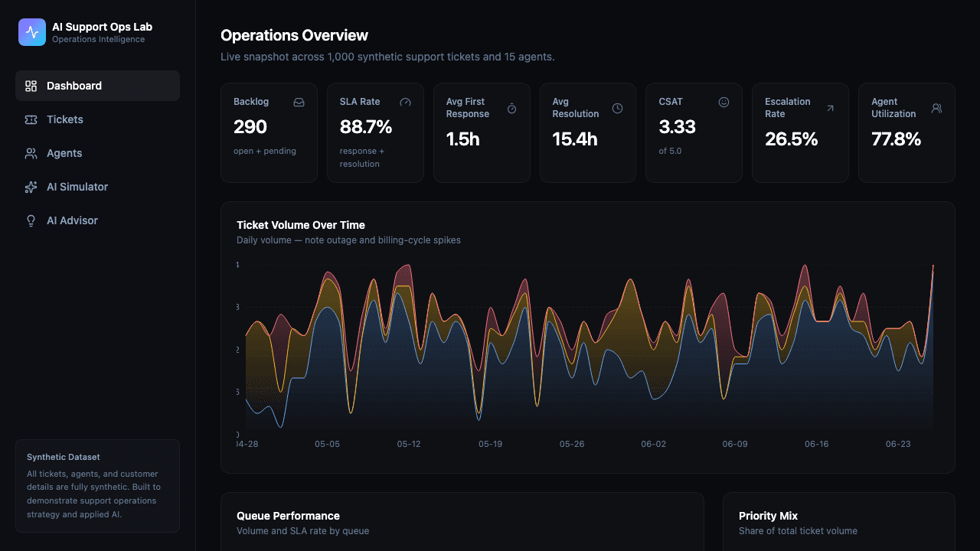Click the 'of 5.0' caption under CSAT

coord(670,151)
